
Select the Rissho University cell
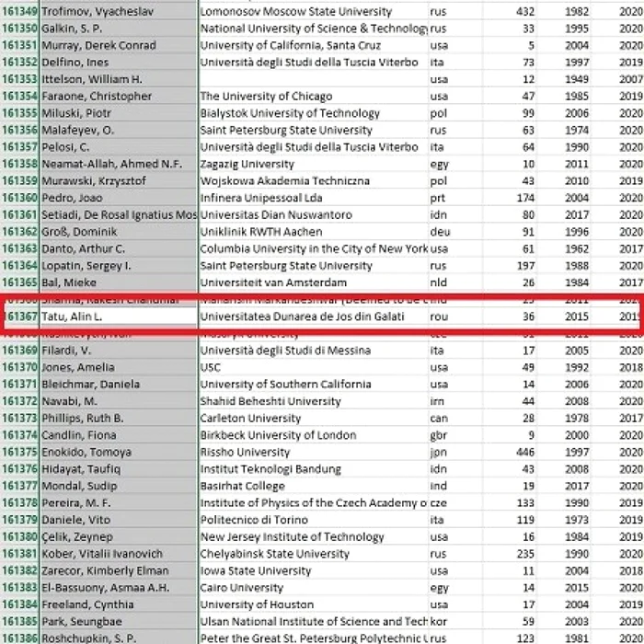(314, 452)
